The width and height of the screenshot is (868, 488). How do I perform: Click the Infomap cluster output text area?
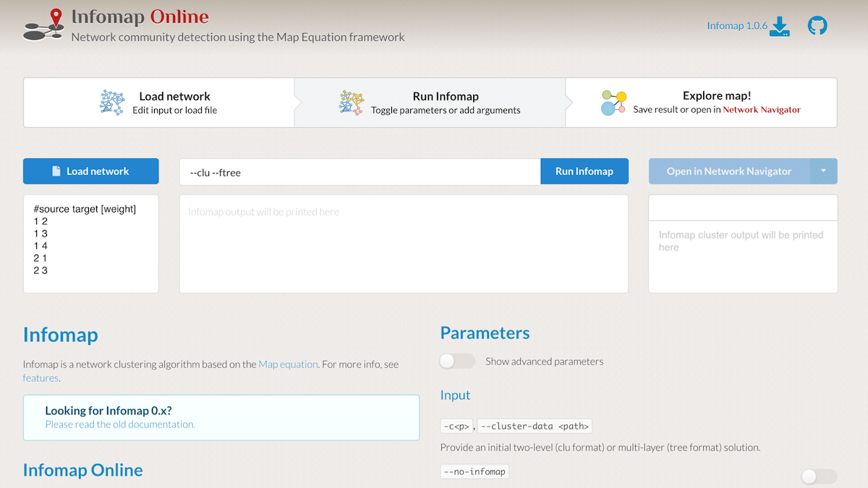click(743, 257)
